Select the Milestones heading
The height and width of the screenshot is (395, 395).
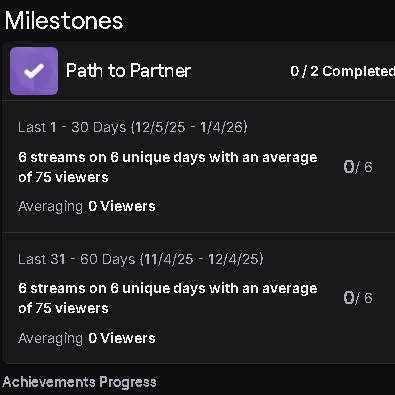pos(64,21)
